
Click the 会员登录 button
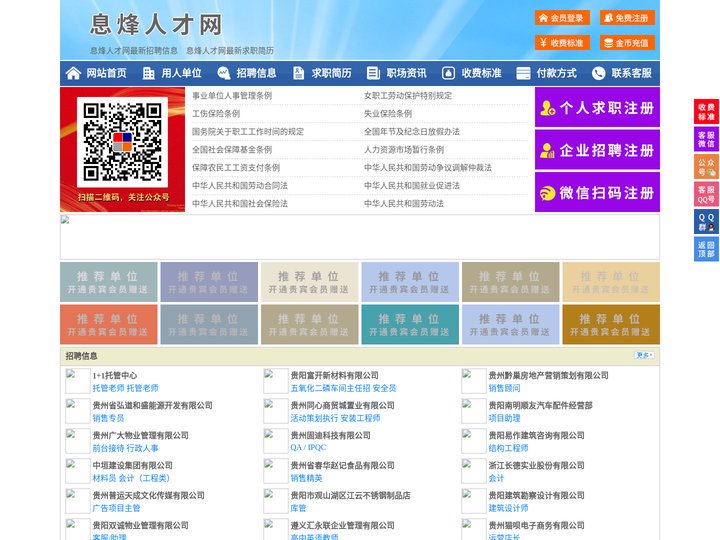(x=562, y=18)
